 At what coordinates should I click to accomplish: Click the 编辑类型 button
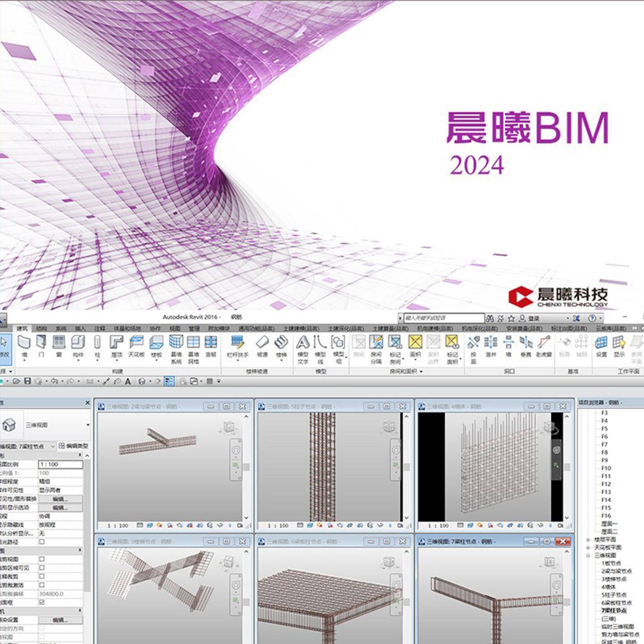tap(74, 446)
